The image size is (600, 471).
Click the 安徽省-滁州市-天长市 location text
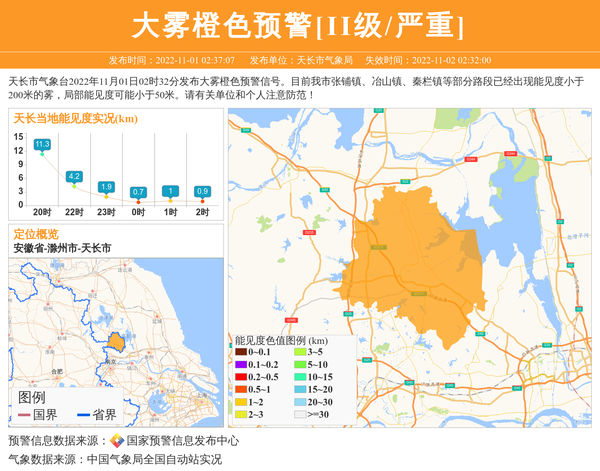62,248
